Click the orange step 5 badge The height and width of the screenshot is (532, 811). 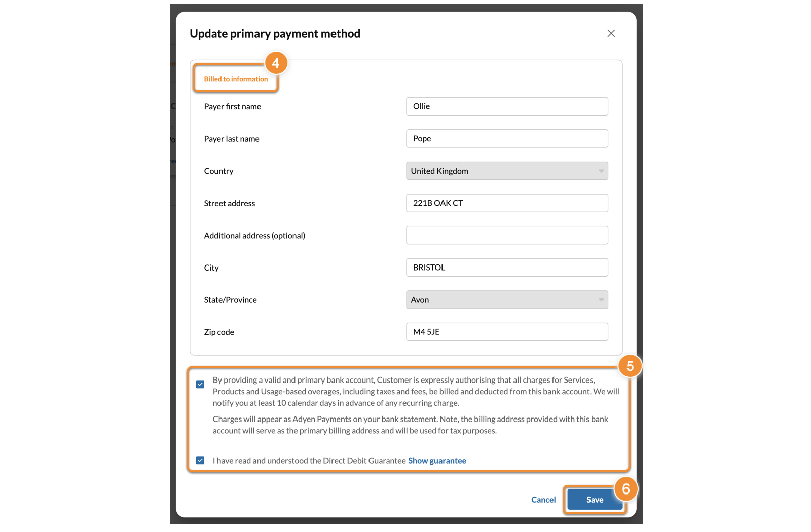630,366
